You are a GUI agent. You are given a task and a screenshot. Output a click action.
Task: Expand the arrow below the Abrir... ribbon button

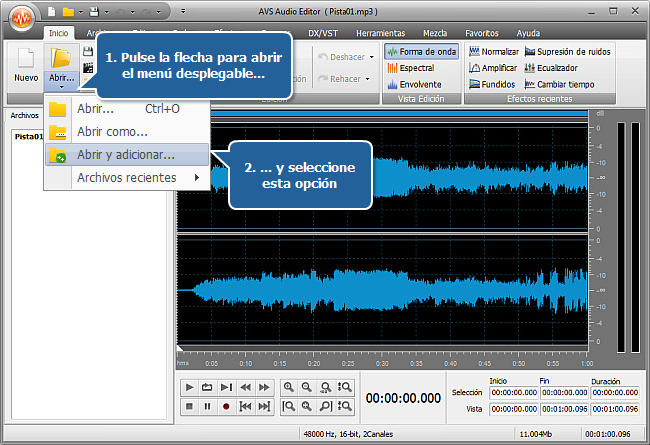click(61, 87)
